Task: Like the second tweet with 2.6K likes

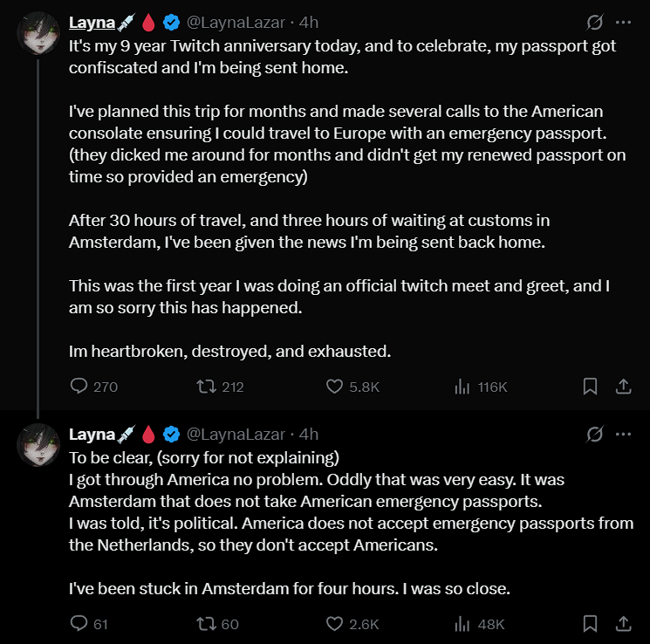Action: coord(334,624)
